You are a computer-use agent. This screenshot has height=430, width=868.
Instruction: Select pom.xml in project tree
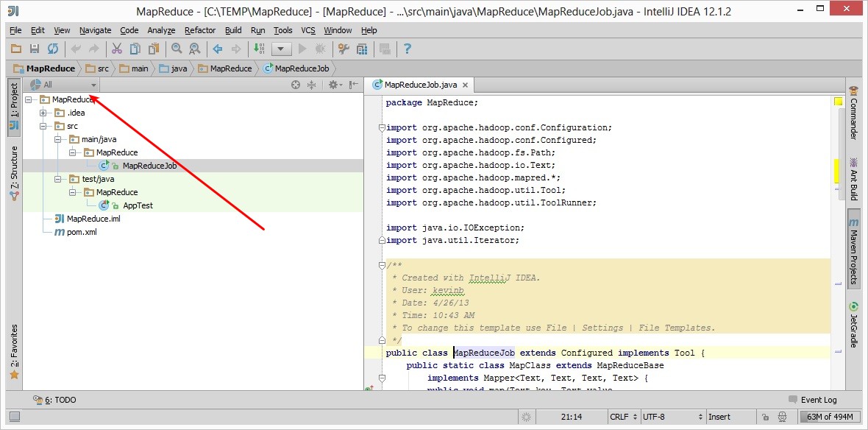(82, 232)
